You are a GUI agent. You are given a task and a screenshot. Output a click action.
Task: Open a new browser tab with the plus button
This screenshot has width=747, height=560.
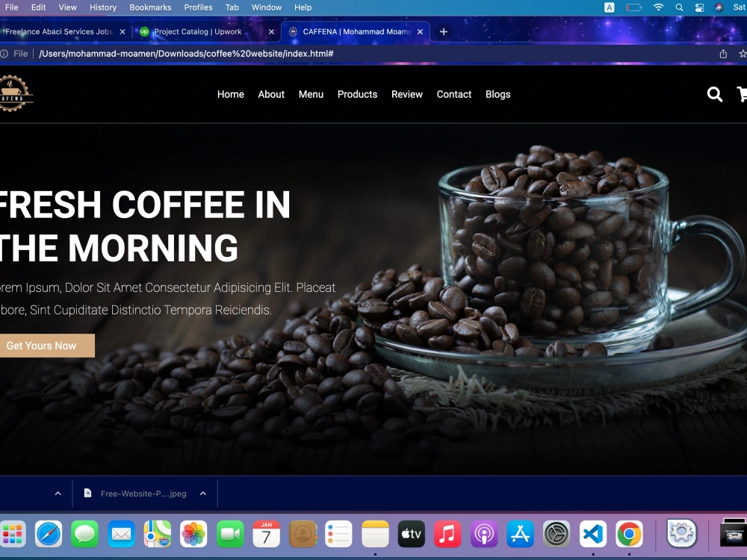point(444,31)
